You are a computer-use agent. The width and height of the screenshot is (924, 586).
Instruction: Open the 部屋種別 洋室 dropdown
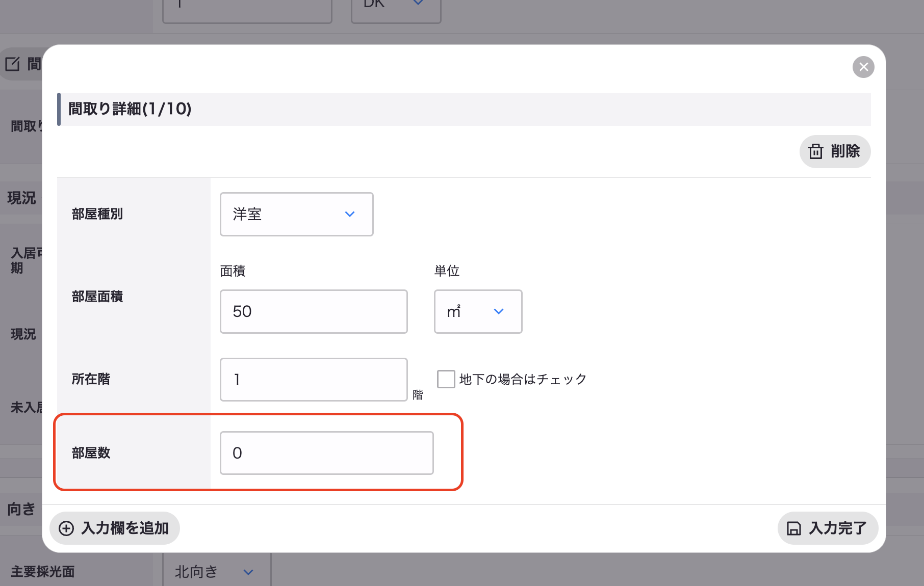296,214
